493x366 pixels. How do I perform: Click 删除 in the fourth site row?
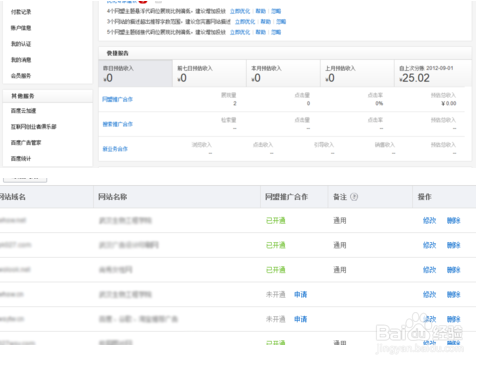tap(454, 294)
